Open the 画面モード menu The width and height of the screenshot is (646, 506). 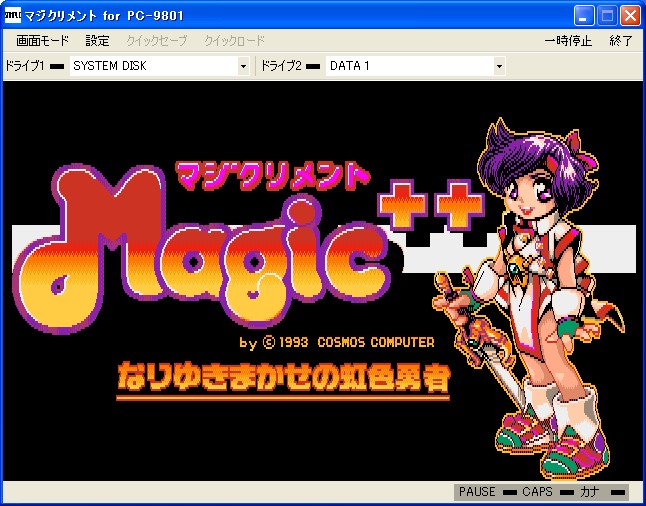[x=42, y=41]
